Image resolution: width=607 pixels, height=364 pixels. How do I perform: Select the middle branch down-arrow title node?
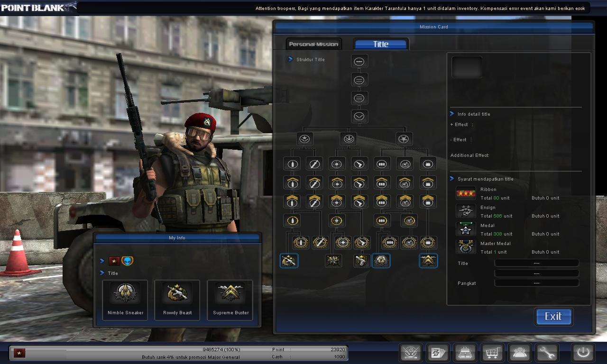[x=349, y=139]
